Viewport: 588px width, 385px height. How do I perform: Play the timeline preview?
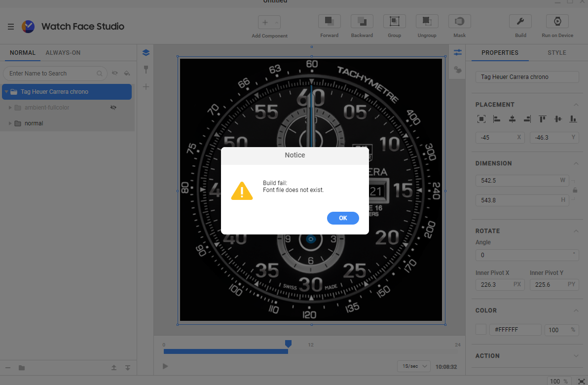(165, 366)
